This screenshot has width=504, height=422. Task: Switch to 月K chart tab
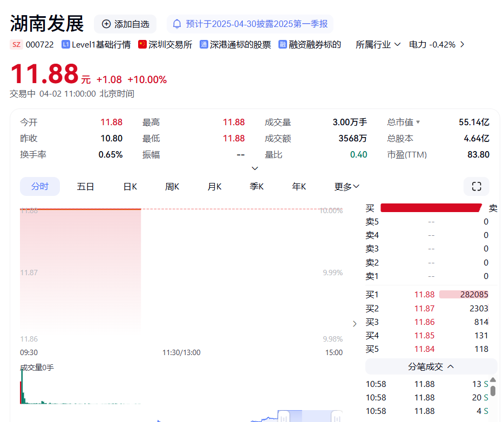pos(214,186)
